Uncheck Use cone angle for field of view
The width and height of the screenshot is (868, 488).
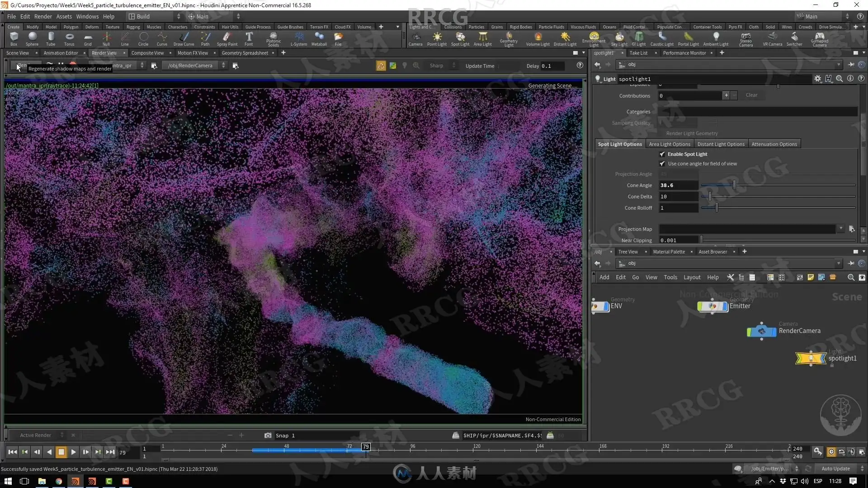pos(662,164)
